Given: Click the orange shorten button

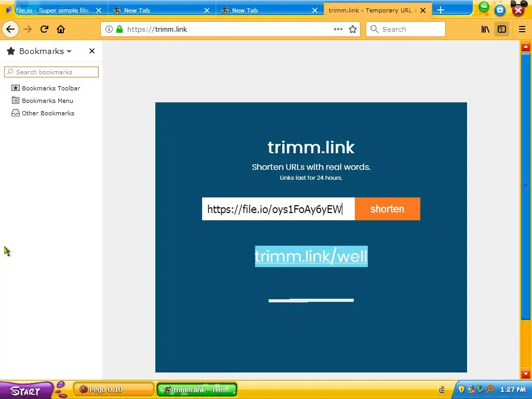Looking at the screenshot, I should (x=387, y=209).
